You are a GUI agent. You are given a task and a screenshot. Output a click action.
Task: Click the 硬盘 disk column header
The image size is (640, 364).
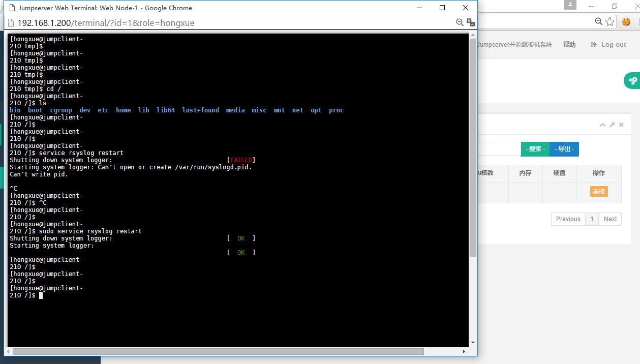[559, 173]
